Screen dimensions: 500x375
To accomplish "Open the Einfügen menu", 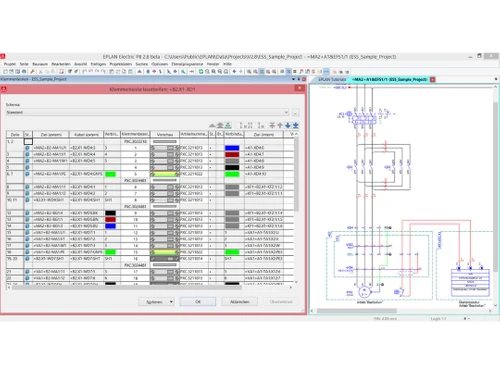I will click(98, 64).
